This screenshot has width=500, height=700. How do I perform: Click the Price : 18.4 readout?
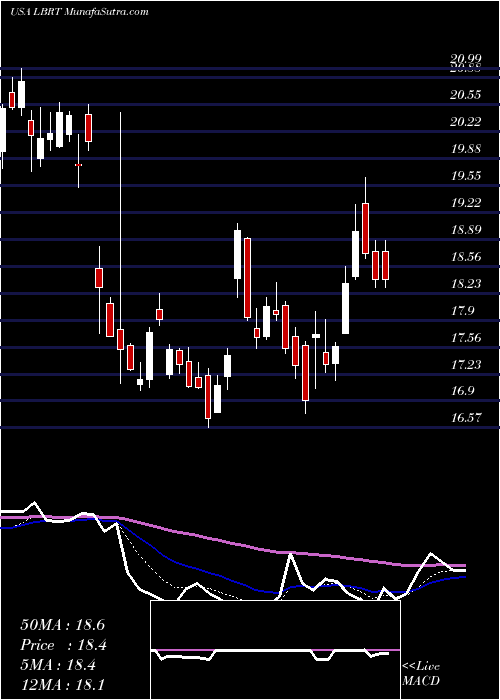[x=63, y=645]
